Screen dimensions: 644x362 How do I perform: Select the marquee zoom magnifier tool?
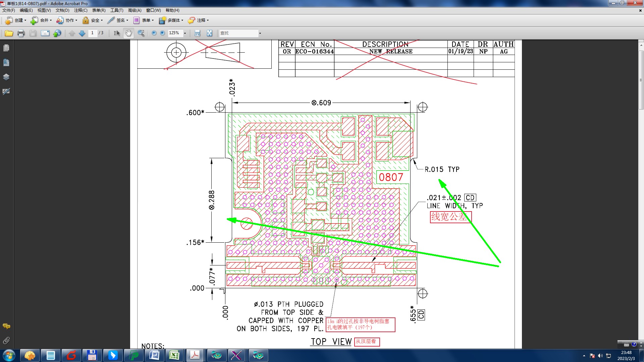(141, 33)
